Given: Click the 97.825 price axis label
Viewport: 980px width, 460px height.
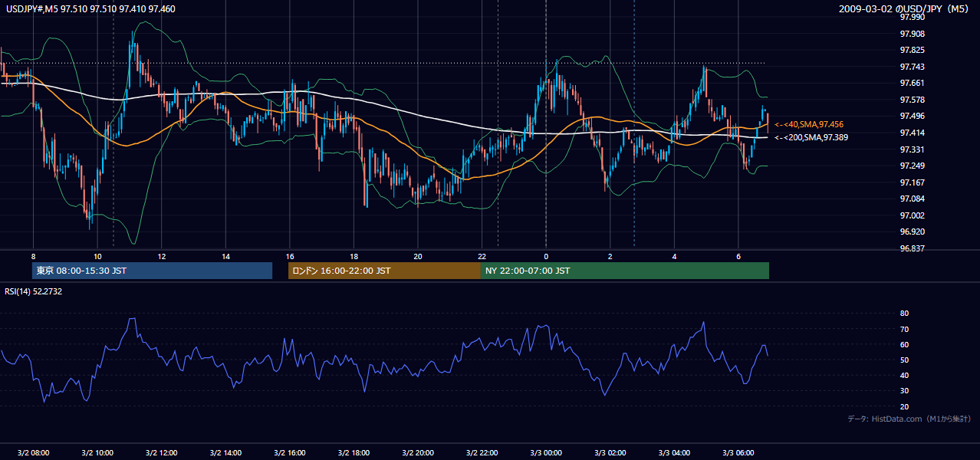Looking at the screenshot, I should [x=913, y=50].
